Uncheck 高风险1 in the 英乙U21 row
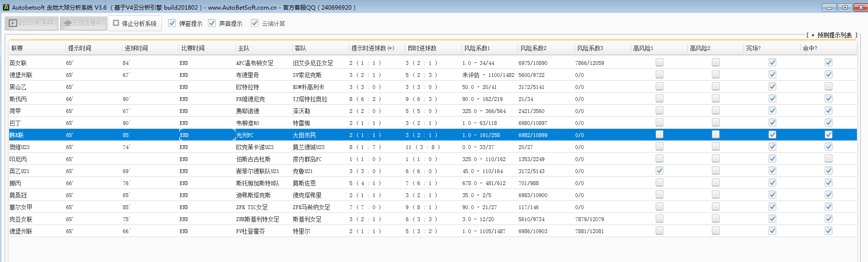868x262 pixels. click(659, 171)
